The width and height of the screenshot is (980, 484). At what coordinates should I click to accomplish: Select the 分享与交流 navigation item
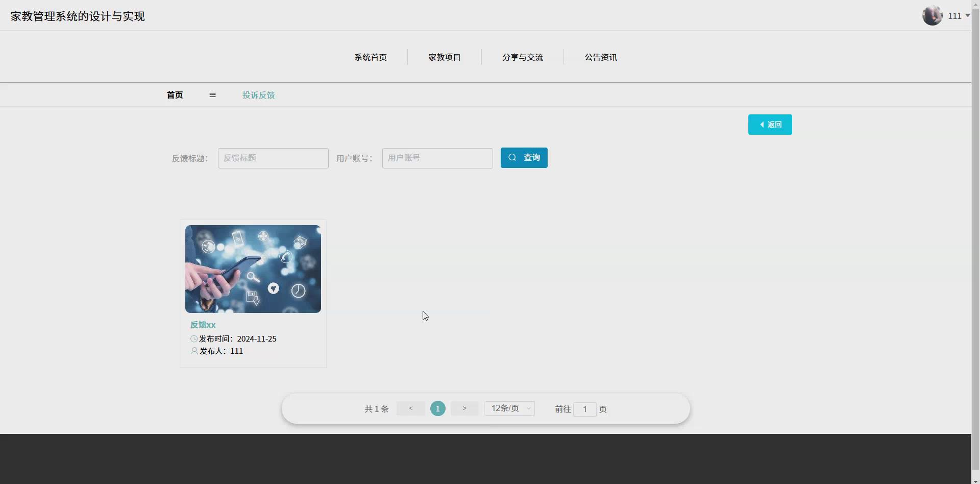(523, 57)
